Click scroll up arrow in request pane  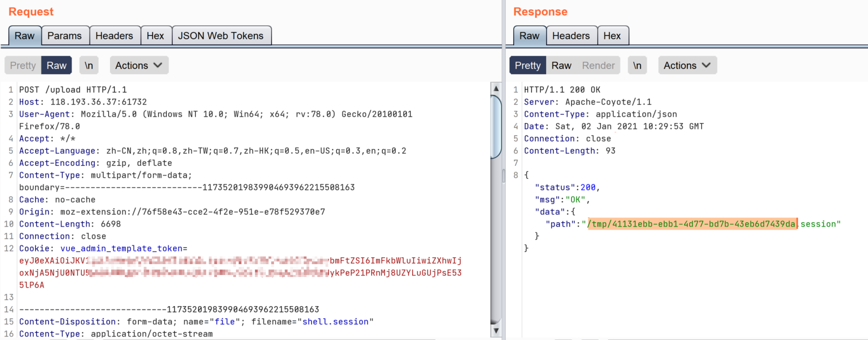(x=496, y=88)
